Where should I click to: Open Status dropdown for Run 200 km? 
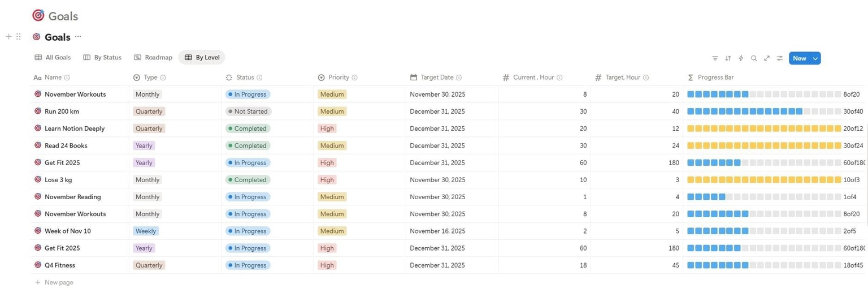249,111
